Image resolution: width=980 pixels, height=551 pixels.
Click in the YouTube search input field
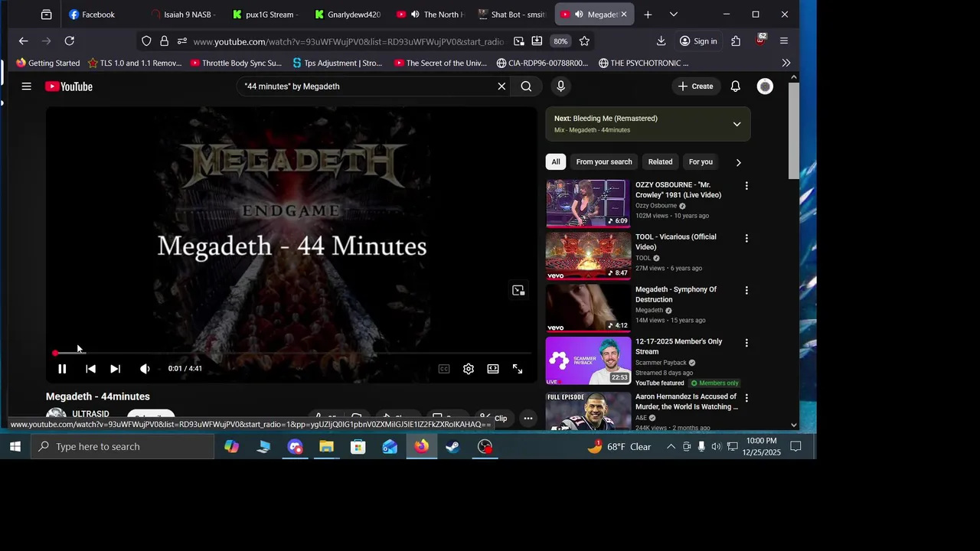(x=367, y=86)
